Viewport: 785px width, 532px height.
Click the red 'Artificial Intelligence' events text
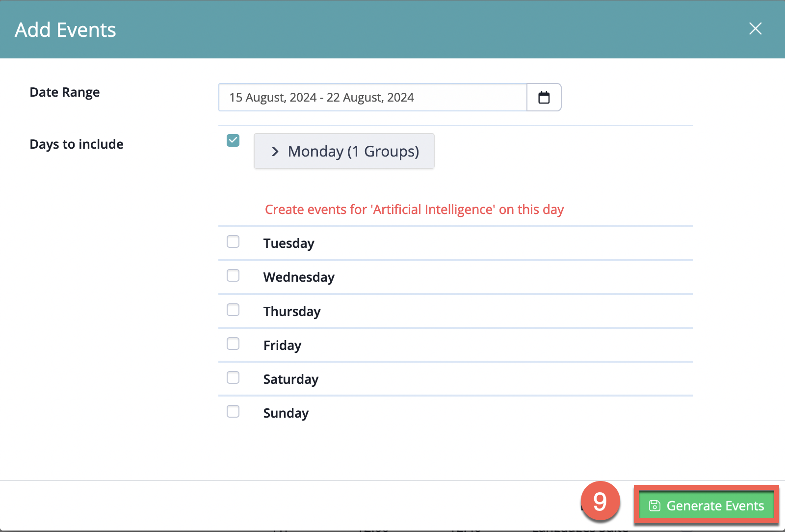(x=414, y=210)
